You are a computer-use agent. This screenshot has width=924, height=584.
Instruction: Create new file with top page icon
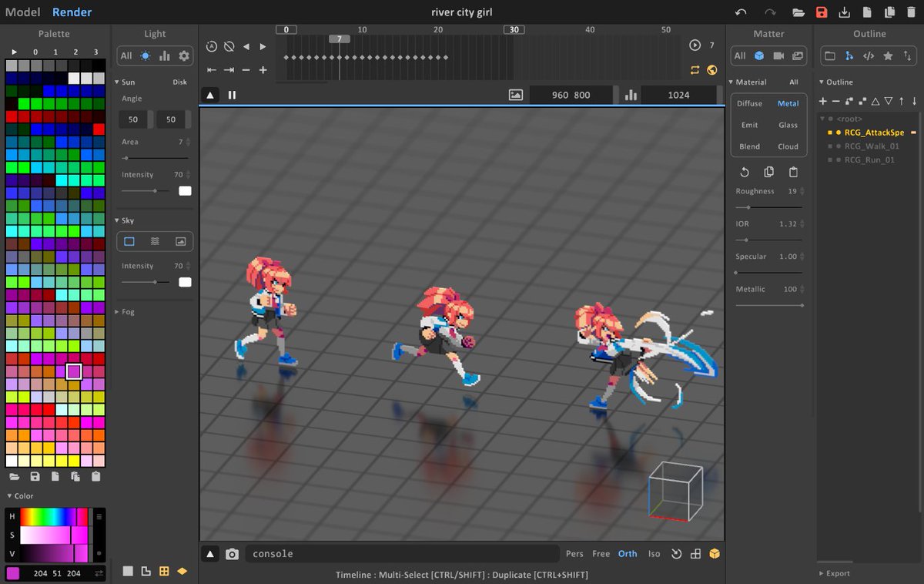tap(867, 12)
